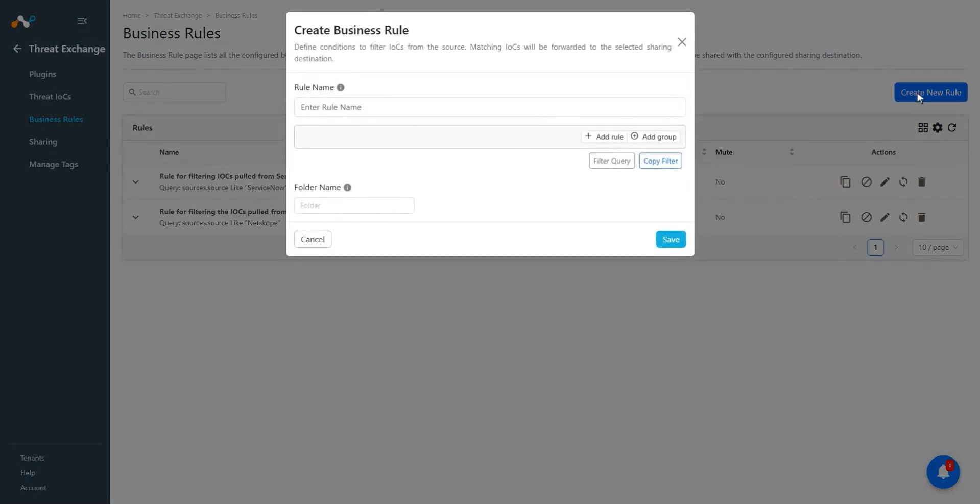Image resolution: width=980 pixels, height=504 pixels.
Task: Click the Copy Filter button
Action: pos(660,161)
